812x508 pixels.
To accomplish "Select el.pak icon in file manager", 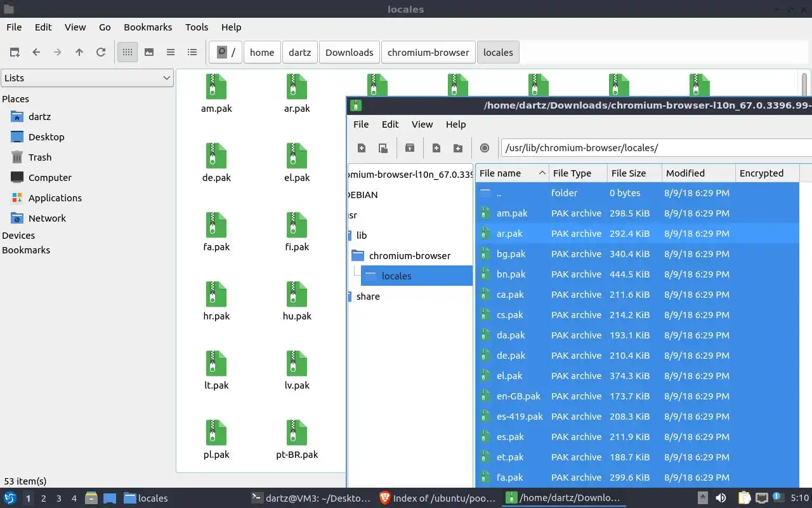I will [297, 163].
